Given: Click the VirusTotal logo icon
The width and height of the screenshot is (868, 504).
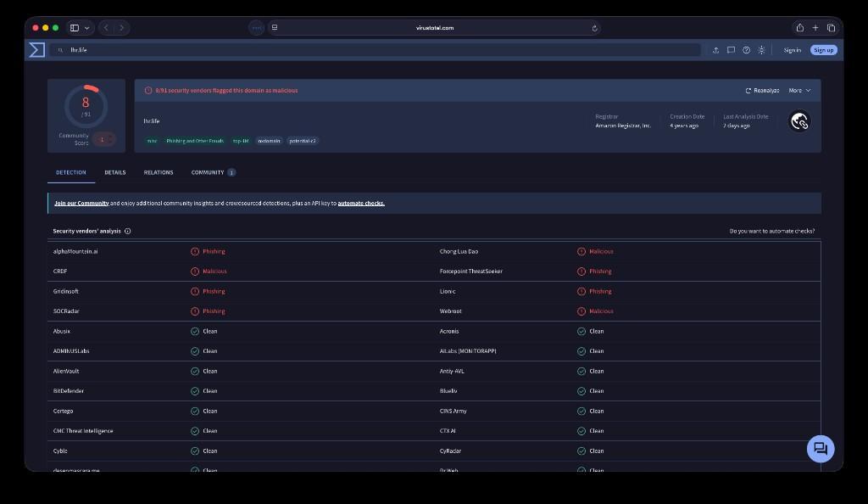Looking at the screenshot, I should pyautogui.click(x=37, y=50).
